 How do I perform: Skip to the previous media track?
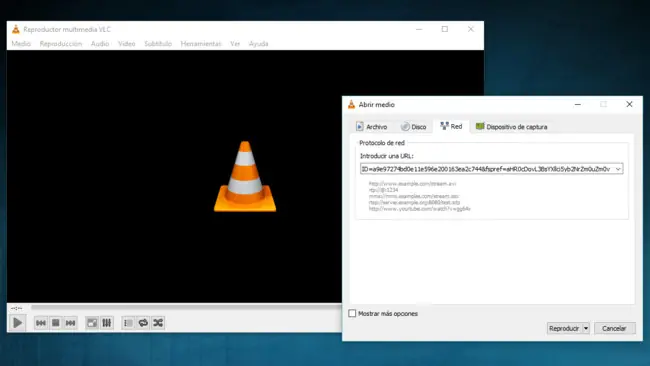pos(41,323)
